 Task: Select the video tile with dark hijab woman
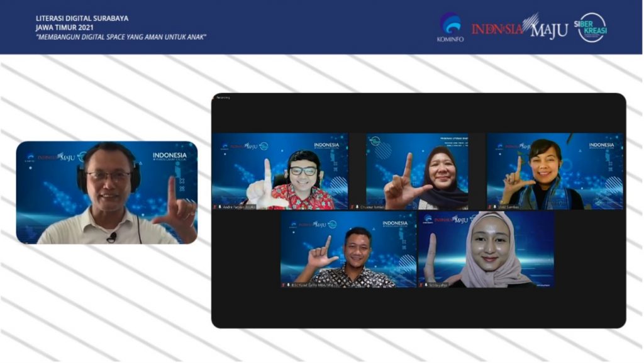tap(417, 170)
